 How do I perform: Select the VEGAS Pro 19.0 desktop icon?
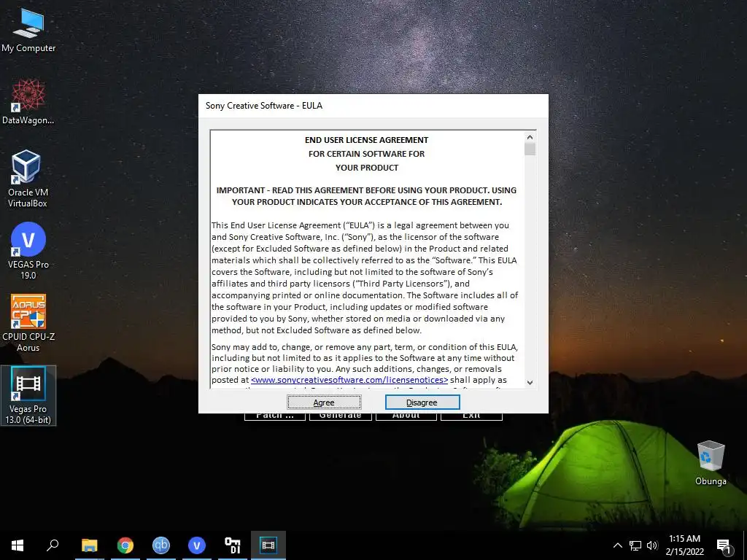click(28, 251)
